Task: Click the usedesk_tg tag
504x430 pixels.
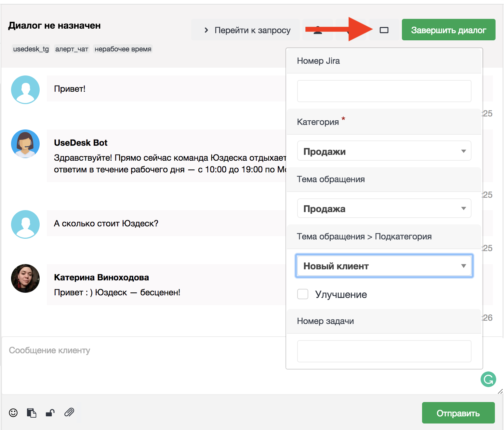Action: click(x=31, y=49)
